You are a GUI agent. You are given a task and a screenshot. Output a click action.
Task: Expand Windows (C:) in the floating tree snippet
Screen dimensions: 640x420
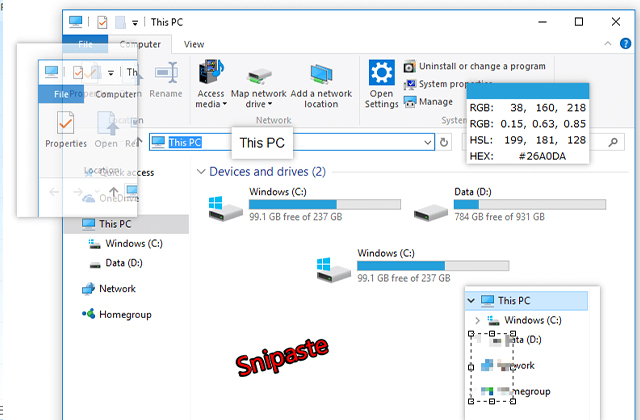point(477,320)
